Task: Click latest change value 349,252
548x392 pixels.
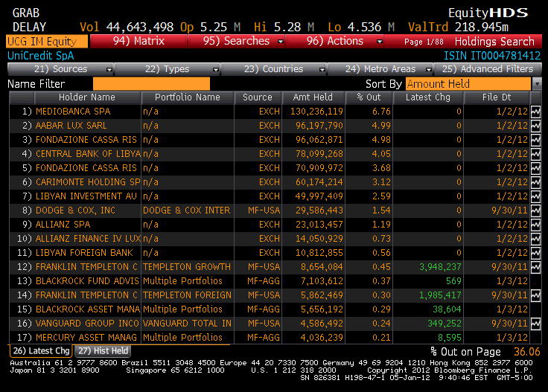Action: point(445,324)
